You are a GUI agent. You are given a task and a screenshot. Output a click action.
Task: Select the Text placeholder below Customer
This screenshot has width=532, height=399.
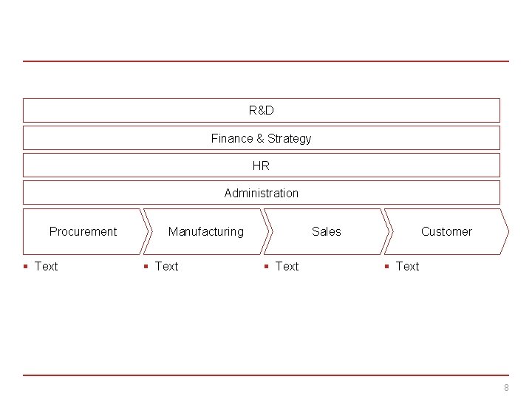[407, 266]
